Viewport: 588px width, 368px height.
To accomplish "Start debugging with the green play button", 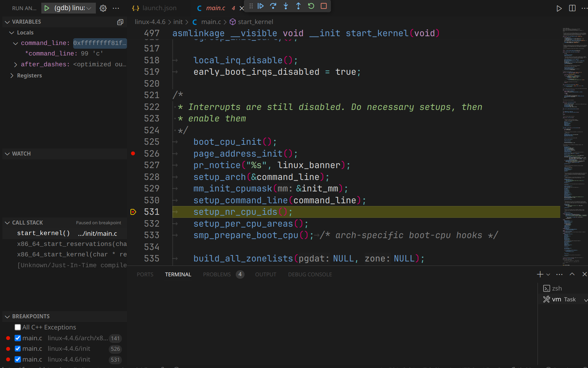I will point(46,8).
